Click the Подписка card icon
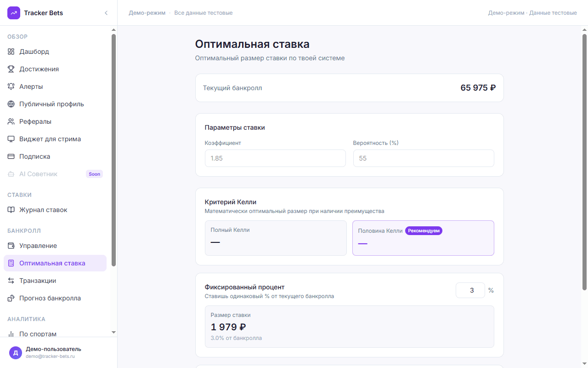Image resolution: width=588 pixels, height=368 pixels. click(x=11, y=156)
